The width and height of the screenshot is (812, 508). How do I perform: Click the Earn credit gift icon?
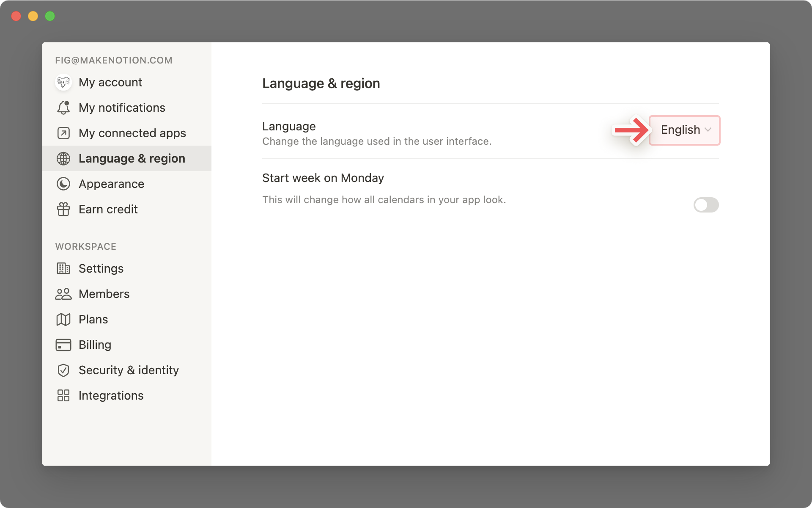tap(64, 209)
